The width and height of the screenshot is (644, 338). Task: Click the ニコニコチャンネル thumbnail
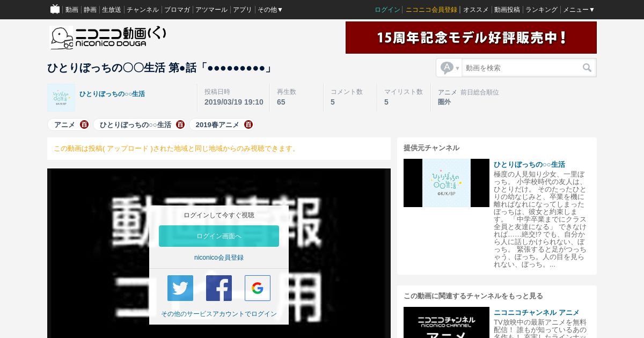coord(447,322)
